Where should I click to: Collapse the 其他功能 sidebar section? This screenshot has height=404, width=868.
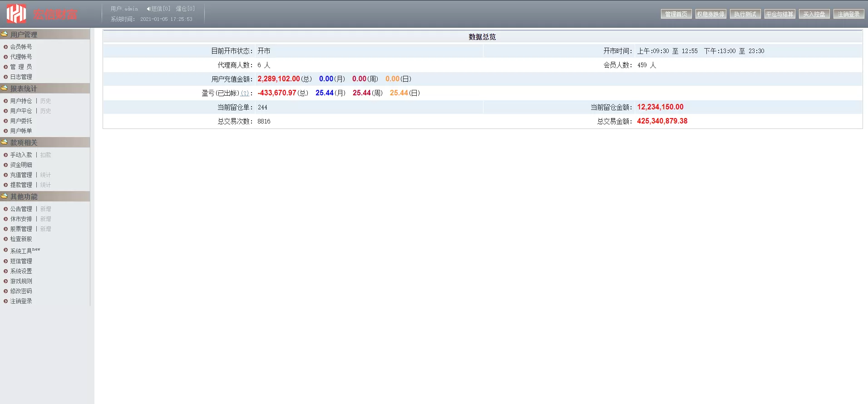pyautogui.click(x=45, y=197)
